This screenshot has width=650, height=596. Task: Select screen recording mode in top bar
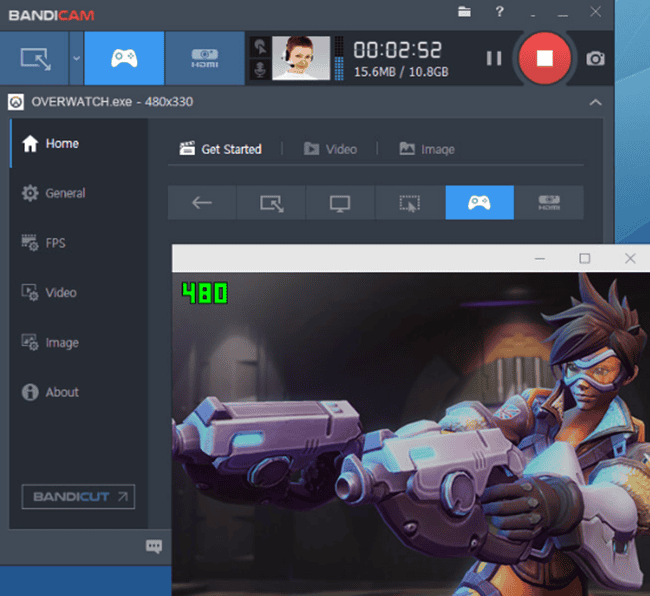pos(34,58)
